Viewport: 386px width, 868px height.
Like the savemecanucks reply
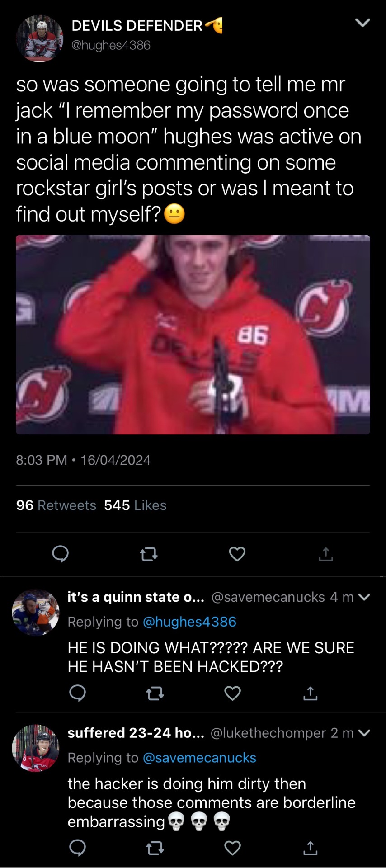pyautogui.click(x=232, y=693)
